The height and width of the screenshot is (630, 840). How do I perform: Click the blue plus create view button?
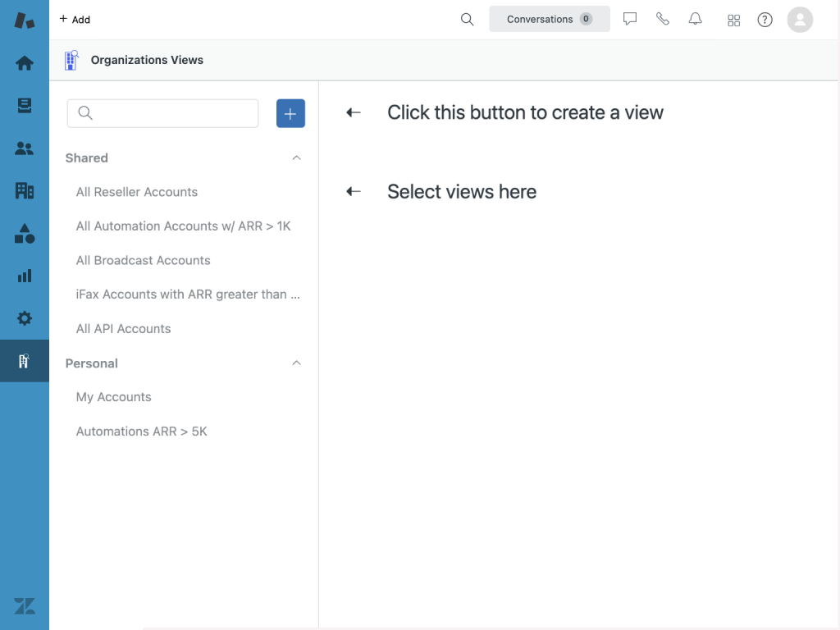point(290,114)
